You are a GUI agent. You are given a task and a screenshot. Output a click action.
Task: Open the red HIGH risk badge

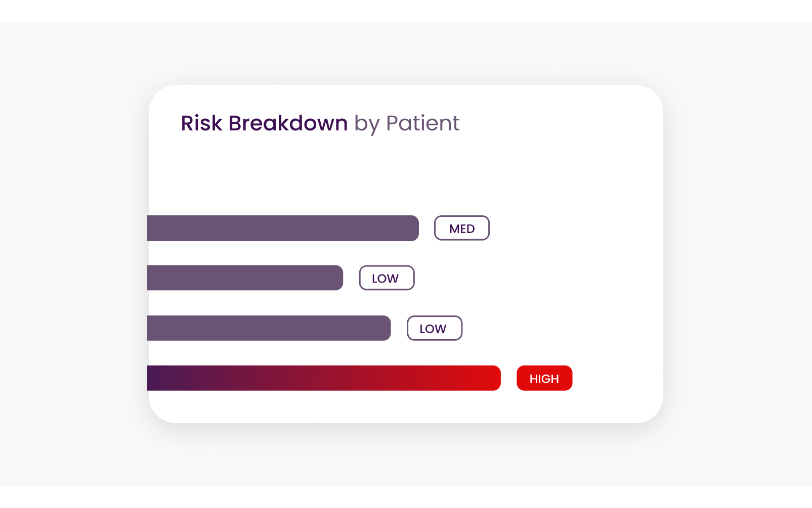click(544, 378)
